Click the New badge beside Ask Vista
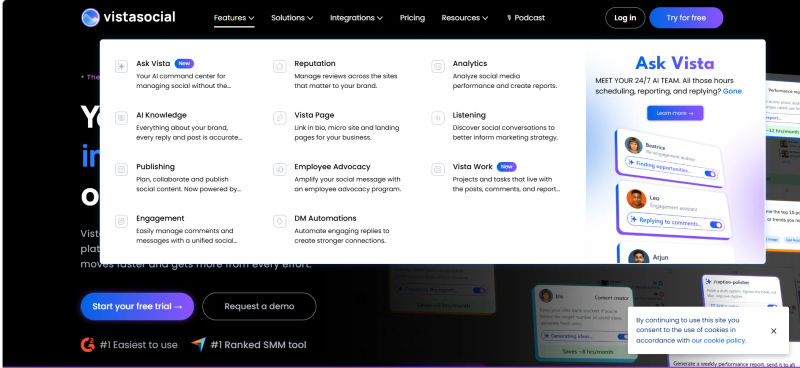The height and width of the screenshot is (368, 800). coord(184,64)
